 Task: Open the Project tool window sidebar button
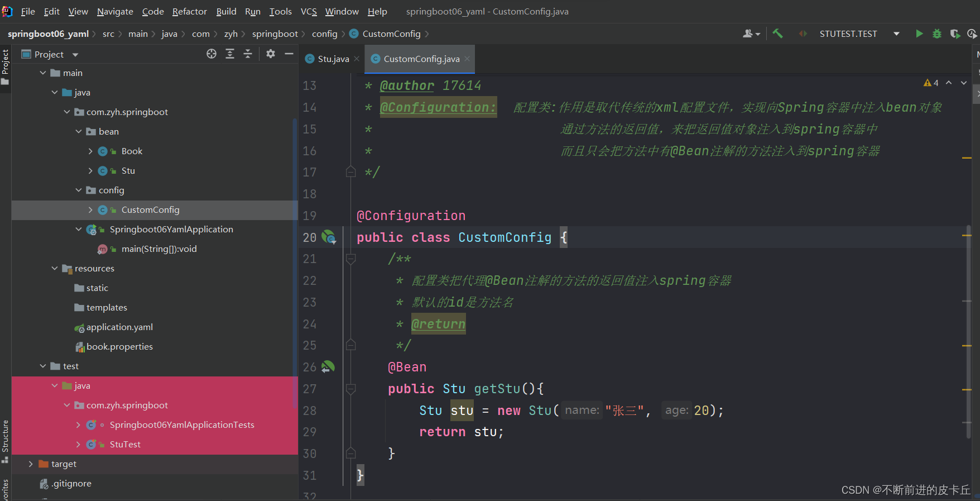(5, 67)
